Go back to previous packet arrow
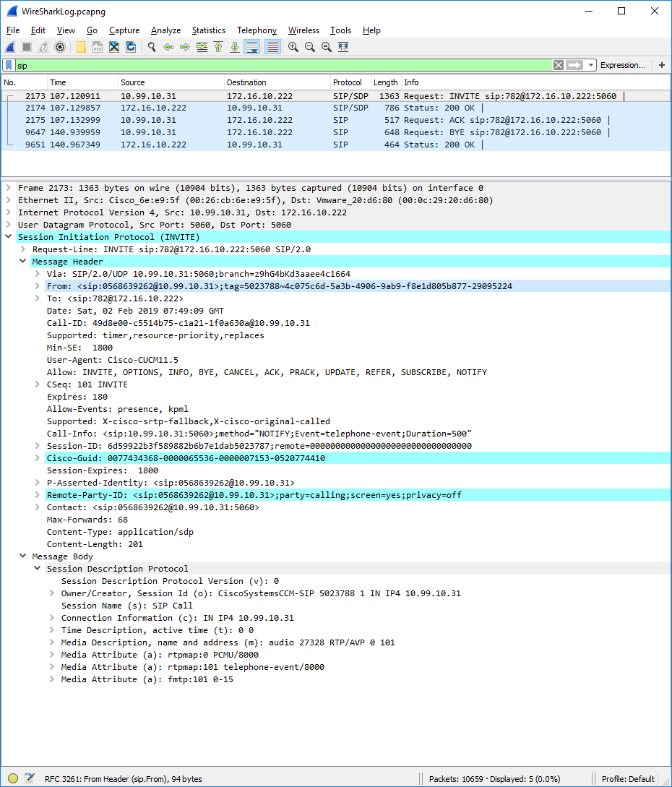This screenshot has width=672, height=787. pyautogui.click(x=168, y=47)
